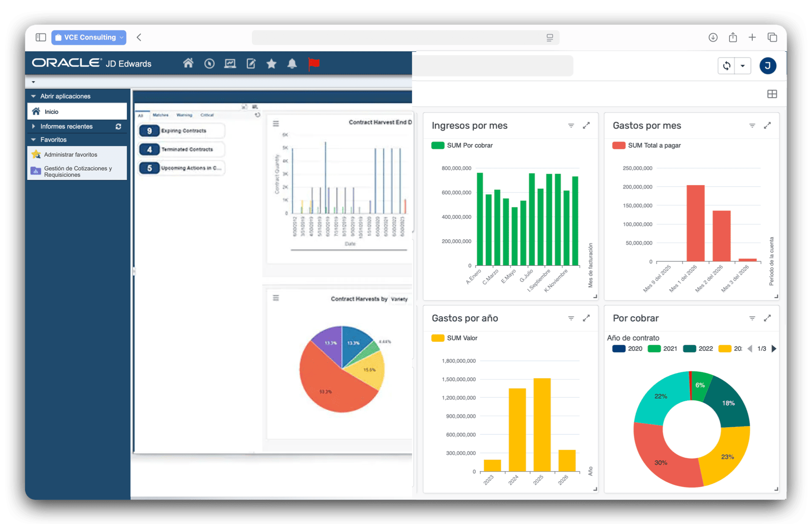Image resolution: width=812 pixels, height=524 pixels.
Task: Expand the Informes recientes section
Action: point(34,126)
